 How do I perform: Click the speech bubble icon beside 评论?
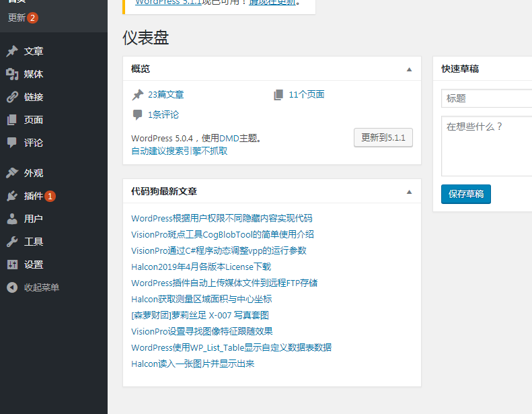[x=12, y=143]
